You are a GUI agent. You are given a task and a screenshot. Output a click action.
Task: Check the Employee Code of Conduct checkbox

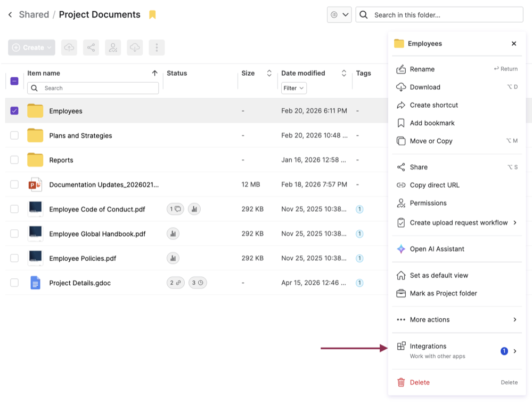point(14,209)
